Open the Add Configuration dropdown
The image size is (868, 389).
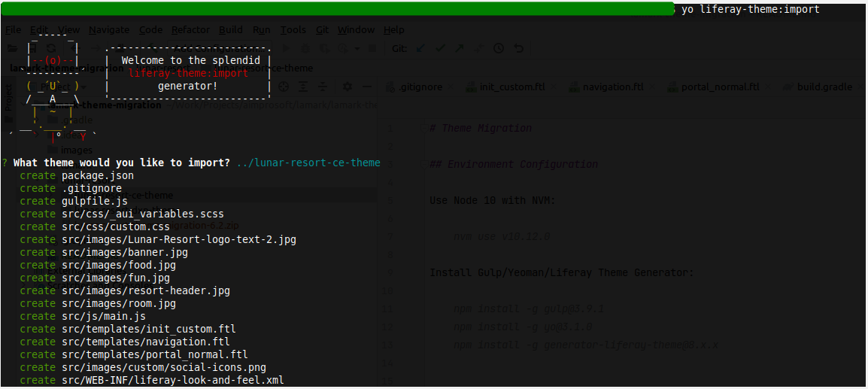(x=219, y=48)
